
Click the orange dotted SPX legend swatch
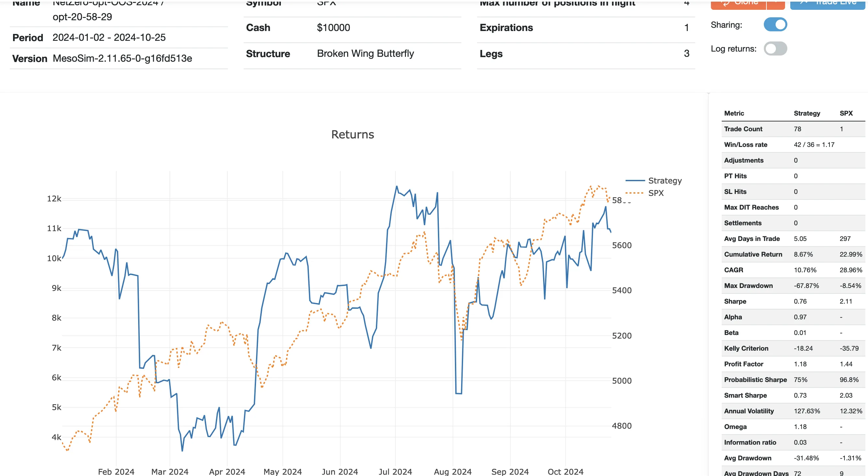coord(635,193)
